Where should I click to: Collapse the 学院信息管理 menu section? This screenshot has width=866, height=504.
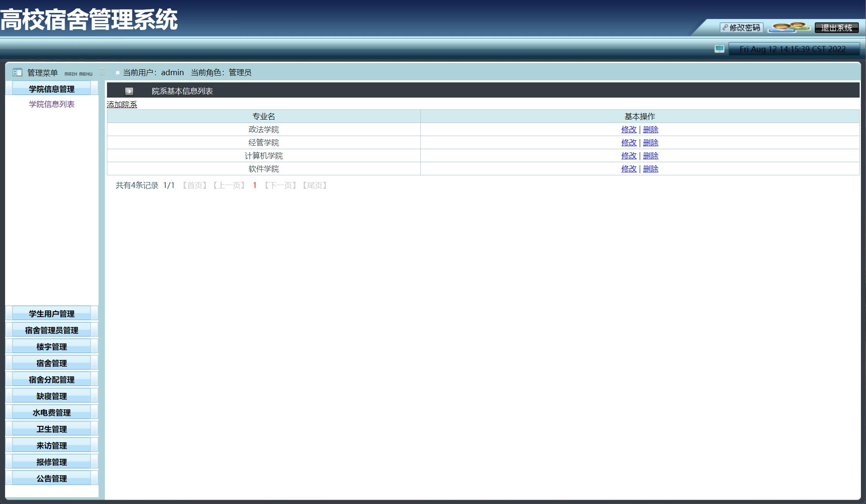tap(52, 89)
